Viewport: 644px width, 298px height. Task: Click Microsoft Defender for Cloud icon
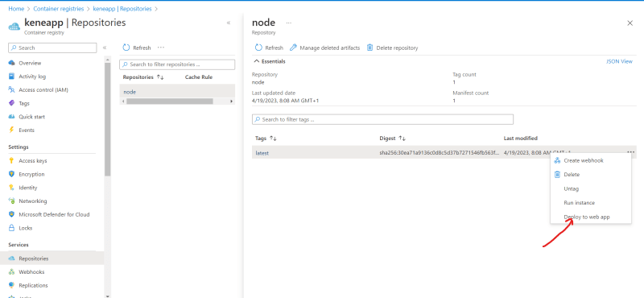11,214
